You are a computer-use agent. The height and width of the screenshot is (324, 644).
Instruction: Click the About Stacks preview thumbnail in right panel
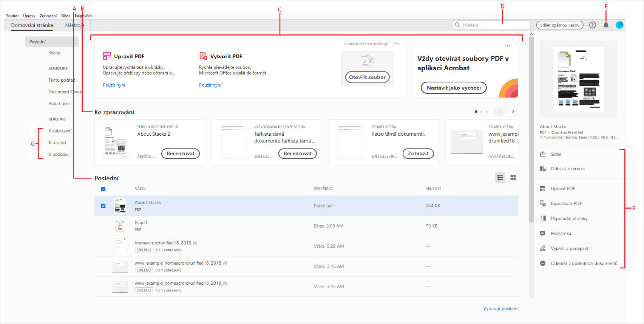coord(579,79)
